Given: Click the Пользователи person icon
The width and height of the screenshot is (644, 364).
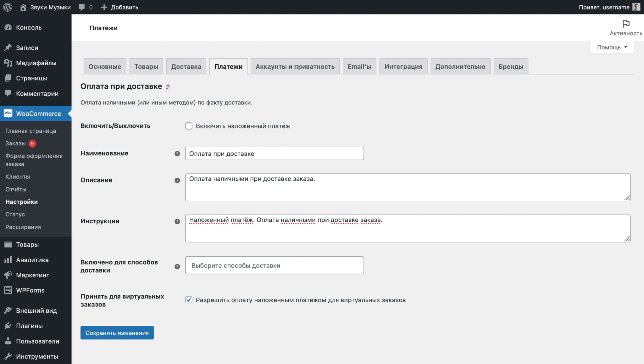Looking at the screenshot, I should click(8, 341).
